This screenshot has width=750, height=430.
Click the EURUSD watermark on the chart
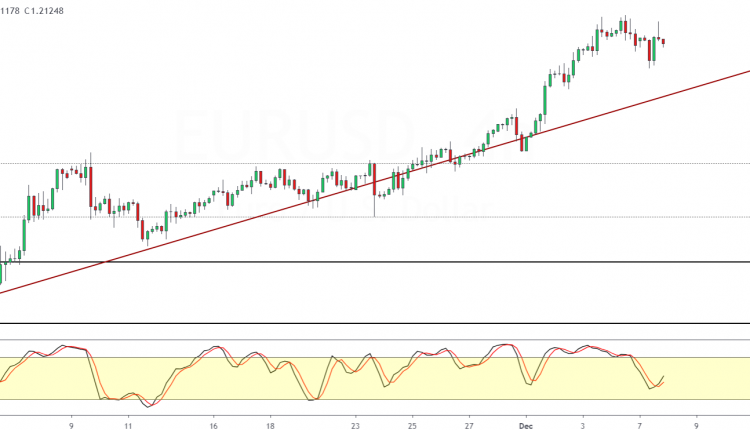coord(295,130)
